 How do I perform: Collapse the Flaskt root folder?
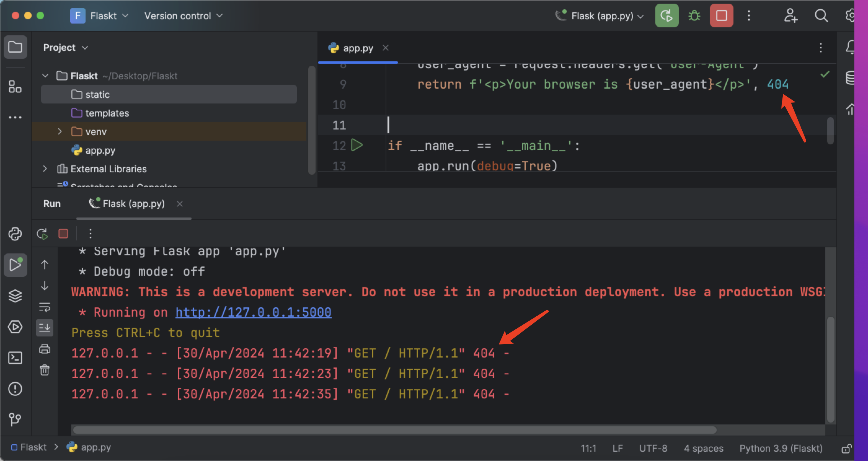[46, 76]
